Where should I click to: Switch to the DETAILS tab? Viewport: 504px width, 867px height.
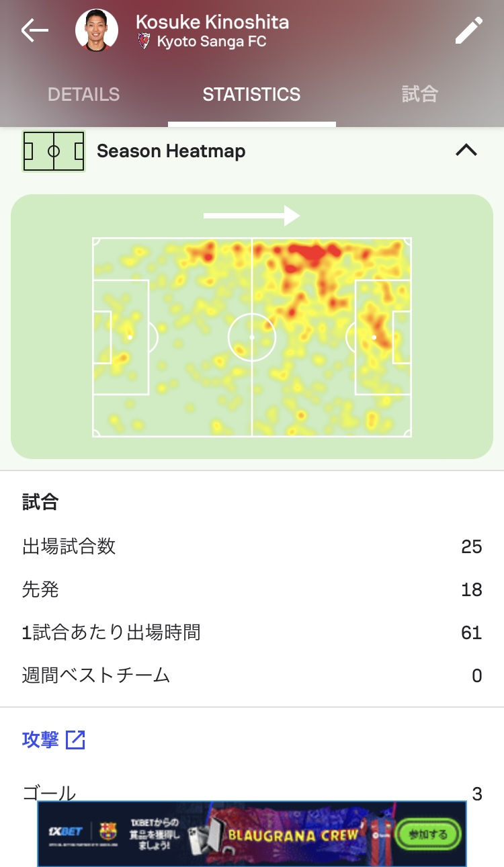tap(84, 95)
